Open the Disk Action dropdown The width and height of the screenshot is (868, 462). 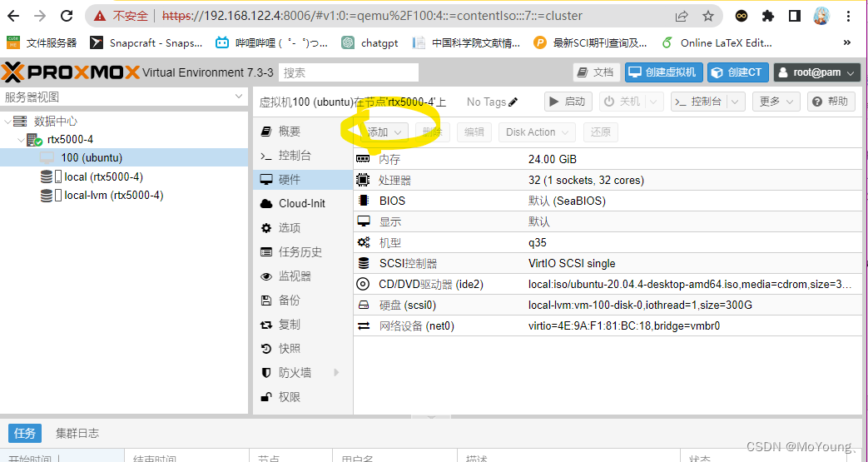click(x=537, y=132)
